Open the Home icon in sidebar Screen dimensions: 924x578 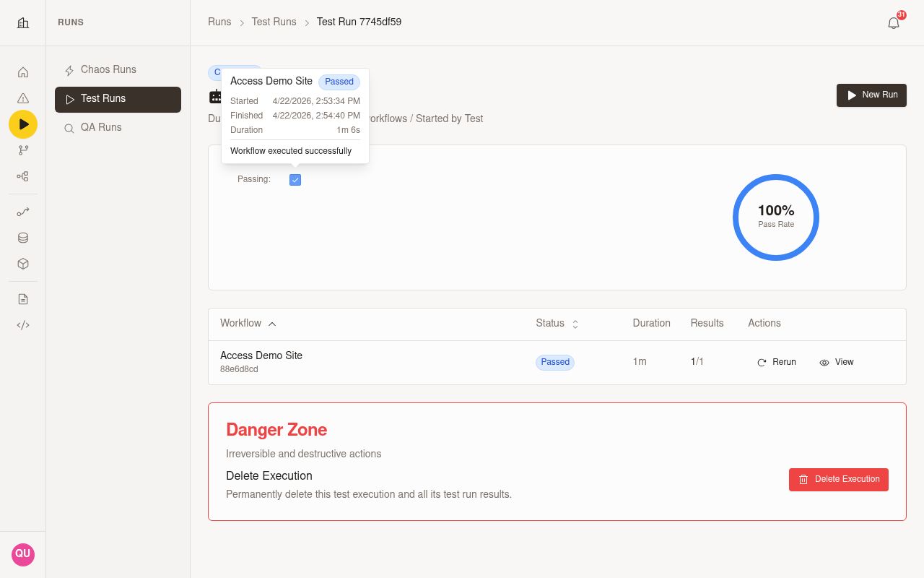point(23,72)
